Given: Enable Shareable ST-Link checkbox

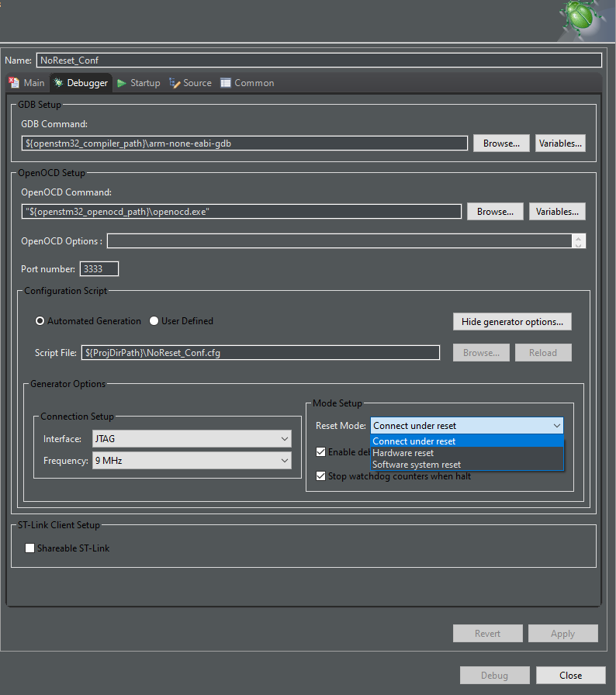Looking at the screenshot, I should click(29, 548).
